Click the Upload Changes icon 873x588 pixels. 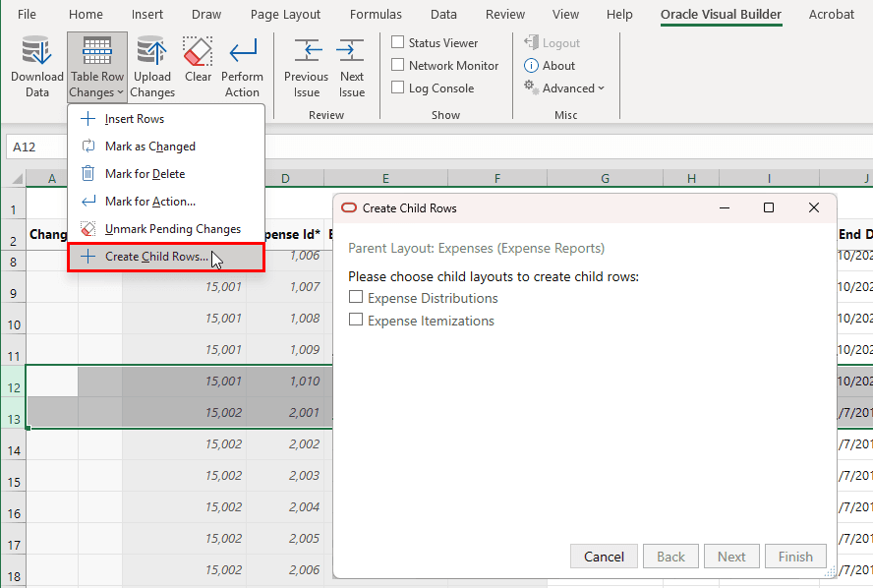point(152,51)
